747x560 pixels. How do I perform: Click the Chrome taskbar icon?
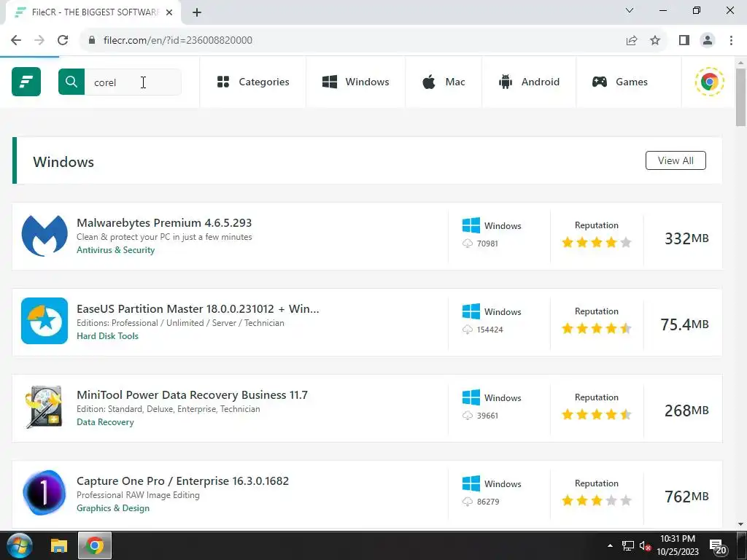[94, 545]
